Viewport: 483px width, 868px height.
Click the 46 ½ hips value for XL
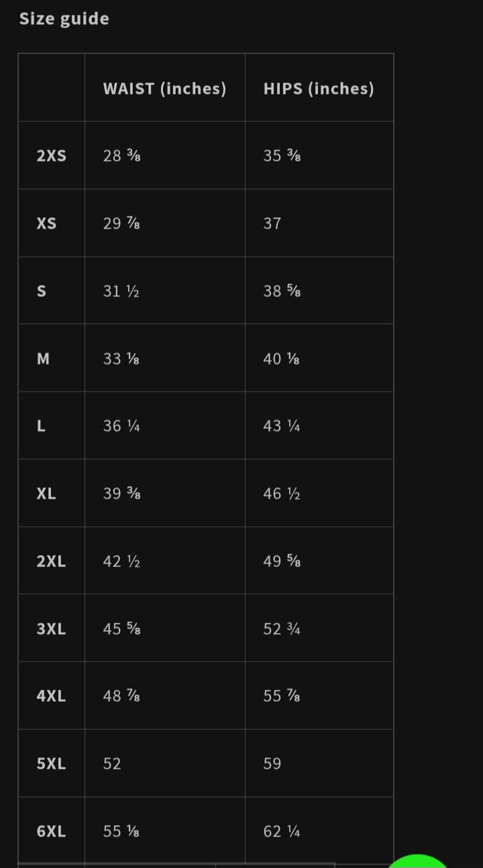click(x=282, y=494)
